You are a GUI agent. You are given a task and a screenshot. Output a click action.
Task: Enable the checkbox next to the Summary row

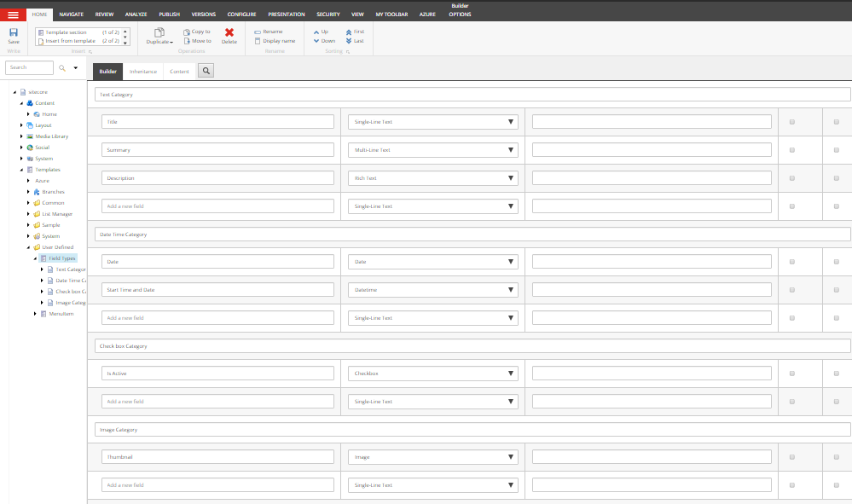click(x=791, y=149)
